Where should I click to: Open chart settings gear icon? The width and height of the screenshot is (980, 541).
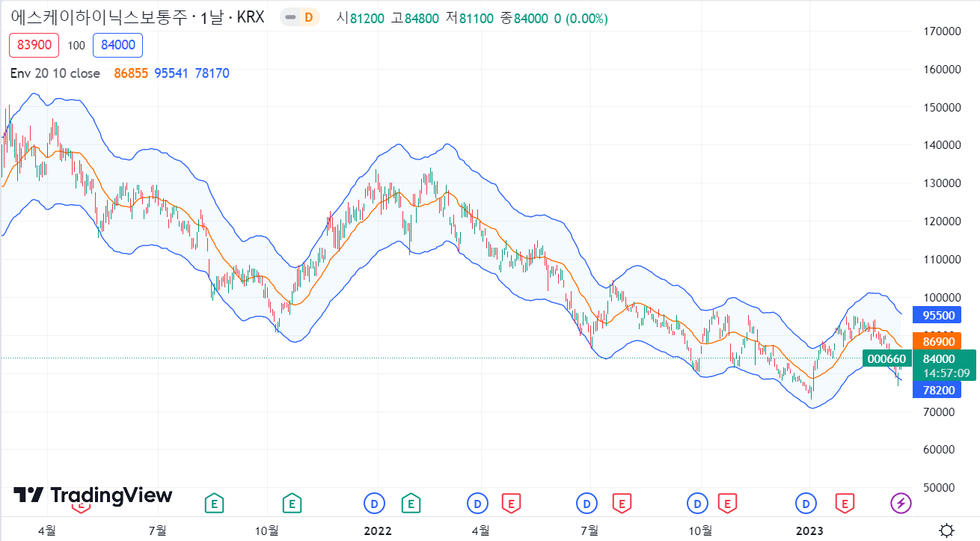click(946, 531)
